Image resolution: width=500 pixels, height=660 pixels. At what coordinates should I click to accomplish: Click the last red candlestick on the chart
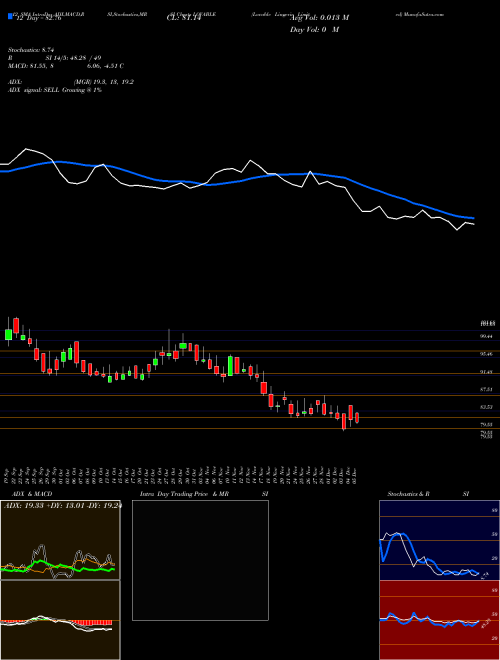coord(357,418)
